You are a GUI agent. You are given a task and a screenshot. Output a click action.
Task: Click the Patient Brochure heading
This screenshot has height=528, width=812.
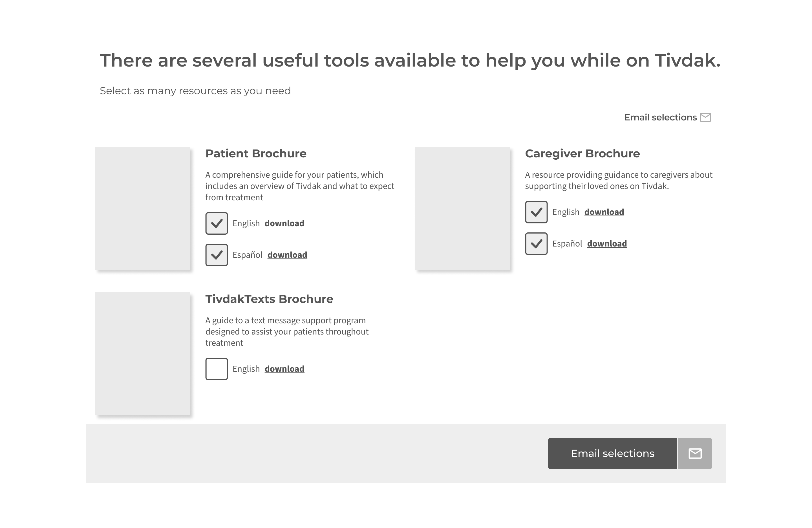coord(255,154)
